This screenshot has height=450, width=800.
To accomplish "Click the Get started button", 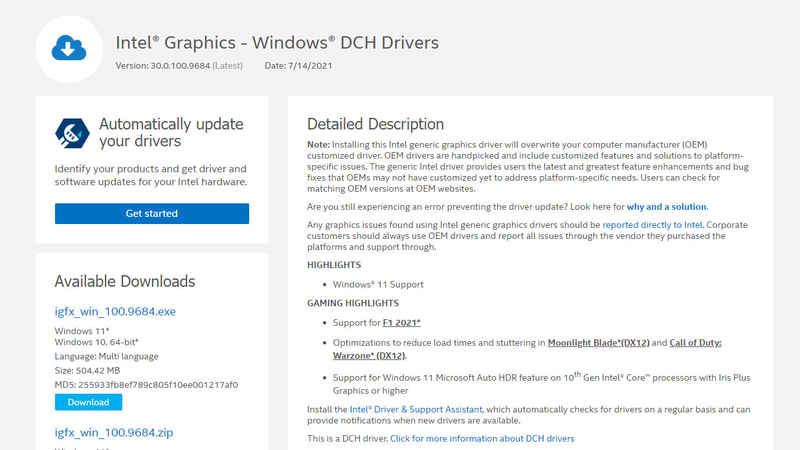I will click(152, 213).
